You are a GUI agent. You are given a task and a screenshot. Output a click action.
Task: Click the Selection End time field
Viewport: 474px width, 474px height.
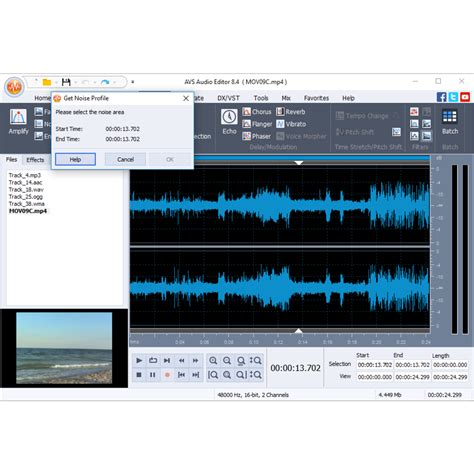coord(412,365)
